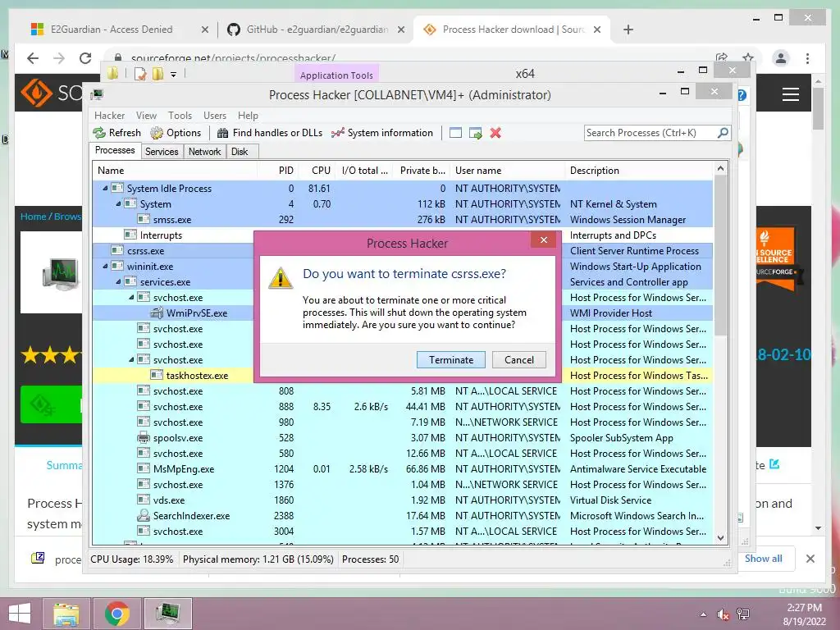Viewport: 840px width, 630px height.
Task: Click the process list scroll down arrow
Action: [720, 538]
